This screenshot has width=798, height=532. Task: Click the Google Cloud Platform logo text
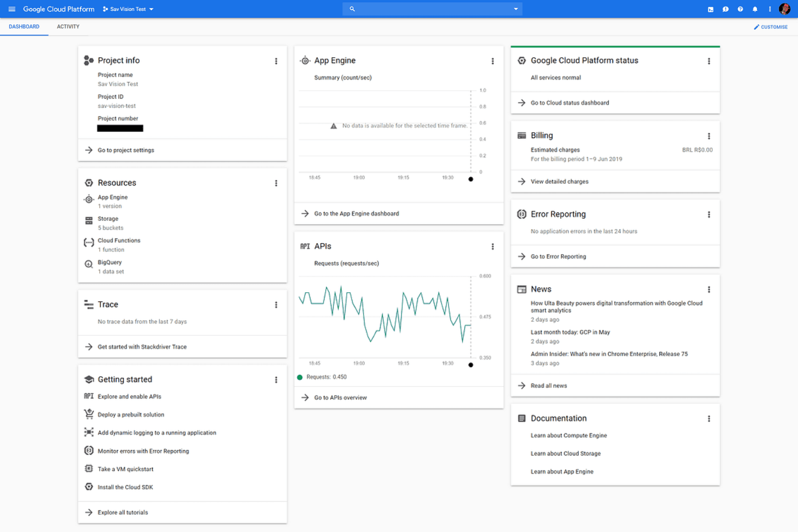(x=59, y=9)
